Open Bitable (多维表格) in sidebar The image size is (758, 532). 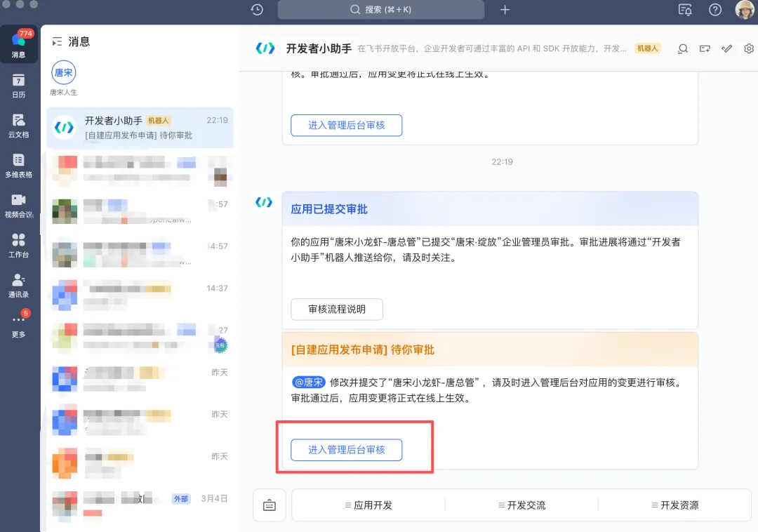click(19, 166)
